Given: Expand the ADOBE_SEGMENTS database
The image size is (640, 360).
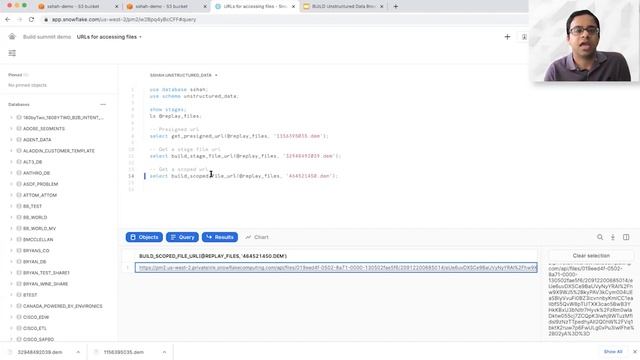Looking at the screenshot, I should click(x=11, y=129).
